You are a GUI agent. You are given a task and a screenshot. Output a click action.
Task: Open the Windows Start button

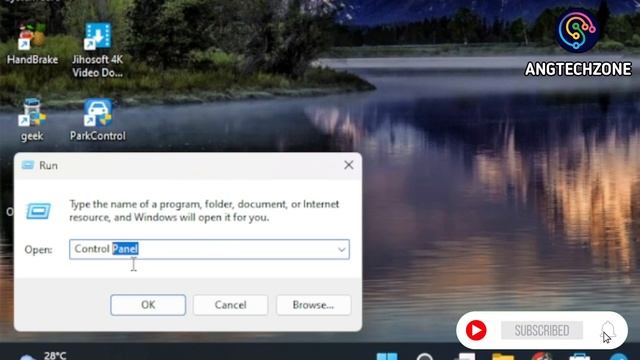pyautogui.click(x=387, y=356)
